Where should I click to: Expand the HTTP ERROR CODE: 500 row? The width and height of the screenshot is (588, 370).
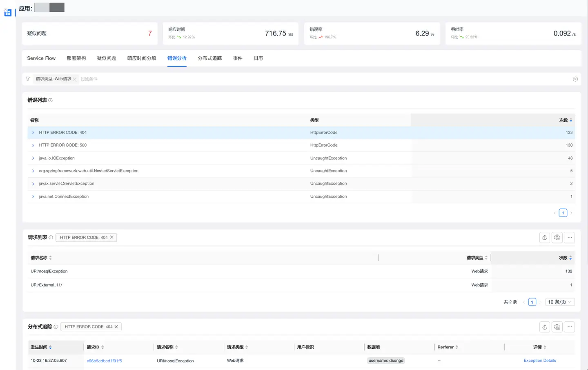[x=33, y=145]
